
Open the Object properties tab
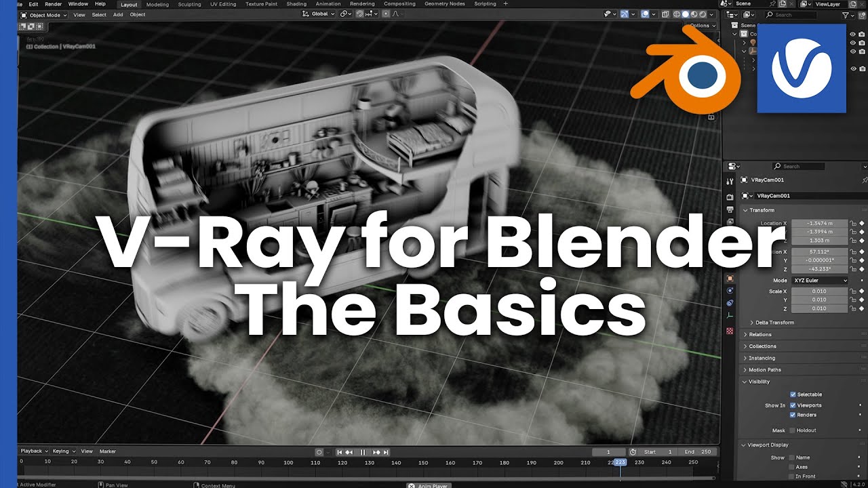coord(730,279)
